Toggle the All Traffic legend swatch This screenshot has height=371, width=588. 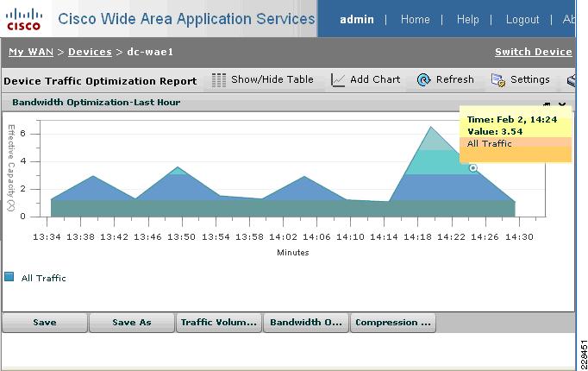click(x=9, y=277)
